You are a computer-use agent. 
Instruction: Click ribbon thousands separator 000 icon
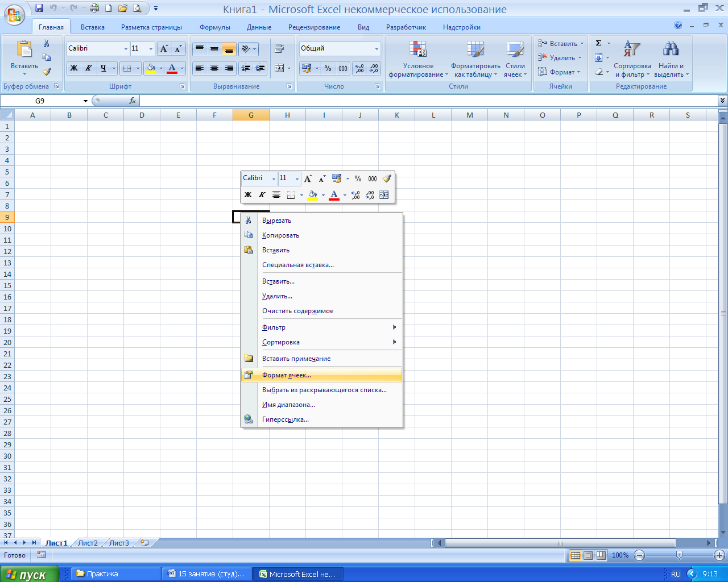343,68
